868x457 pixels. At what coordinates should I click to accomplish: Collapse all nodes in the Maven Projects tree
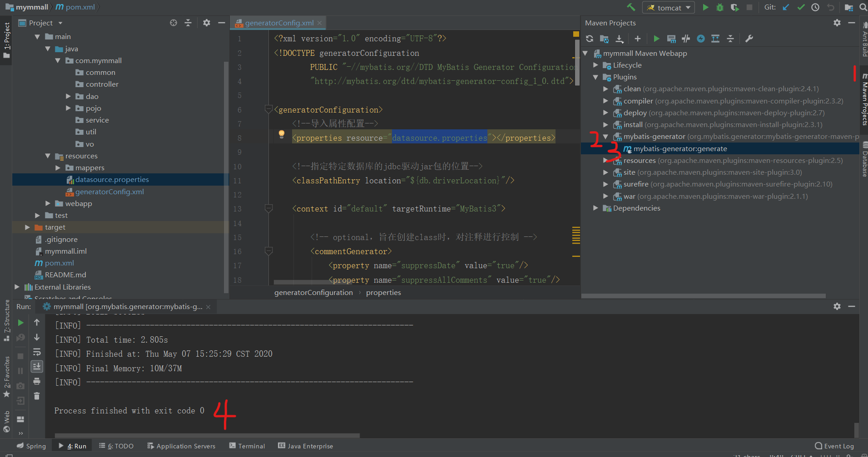pyautogui.click(x=730, y=39)
